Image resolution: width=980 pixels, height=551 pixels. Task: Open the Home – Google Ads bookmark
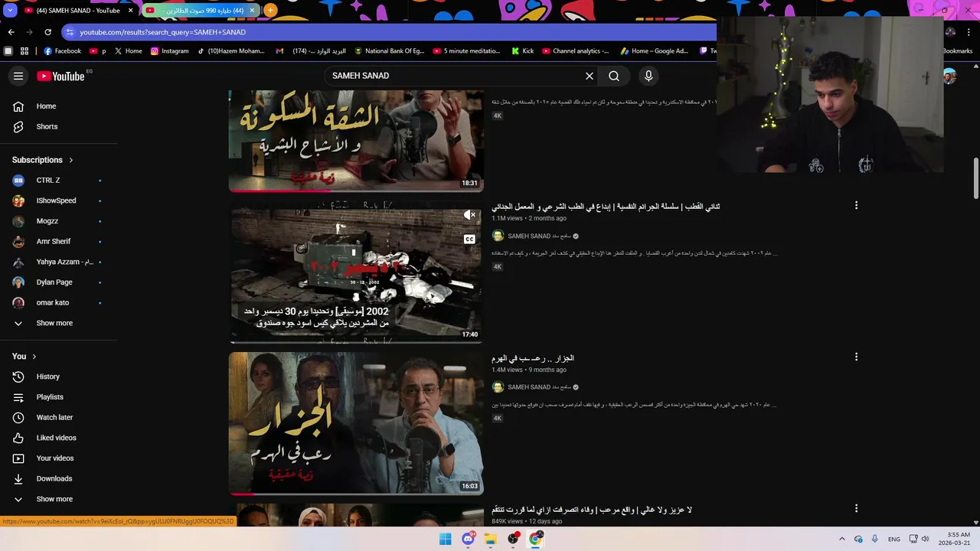(x=655, y=51)
